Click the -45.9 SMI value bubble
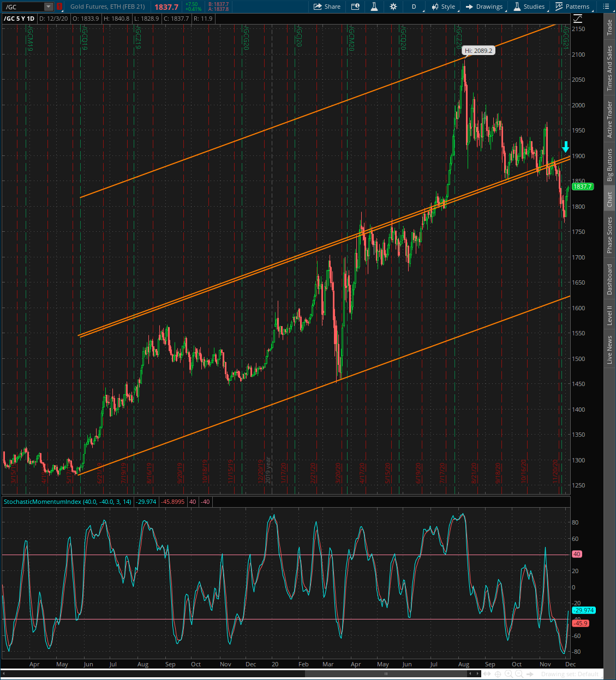Viewport: 616px width, 680px height. [x=580, y=623]
